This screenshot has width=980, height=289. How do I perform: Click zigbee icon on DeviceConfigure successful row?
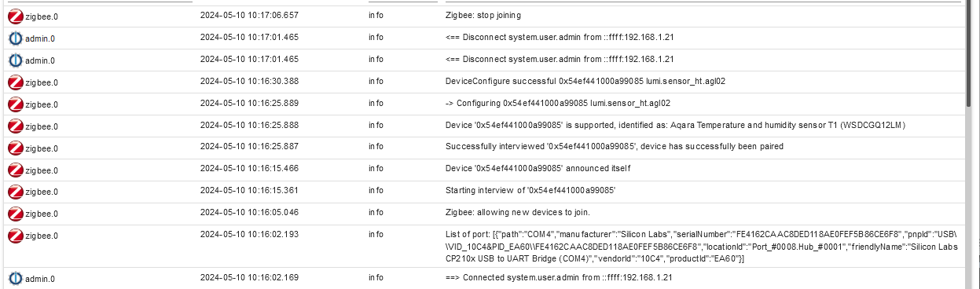click(15, 82)
